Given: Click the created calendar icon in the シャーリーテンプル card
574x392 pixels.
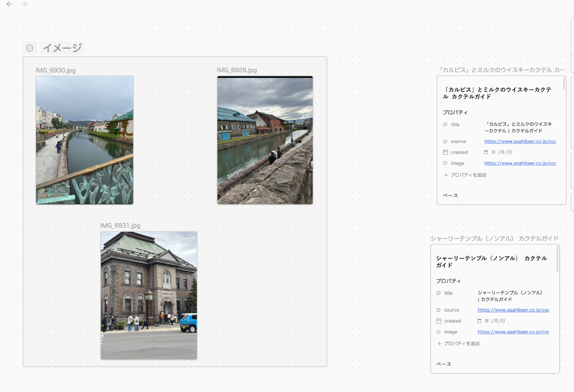Looking at the screenshot, I should (x=439, y=321).
